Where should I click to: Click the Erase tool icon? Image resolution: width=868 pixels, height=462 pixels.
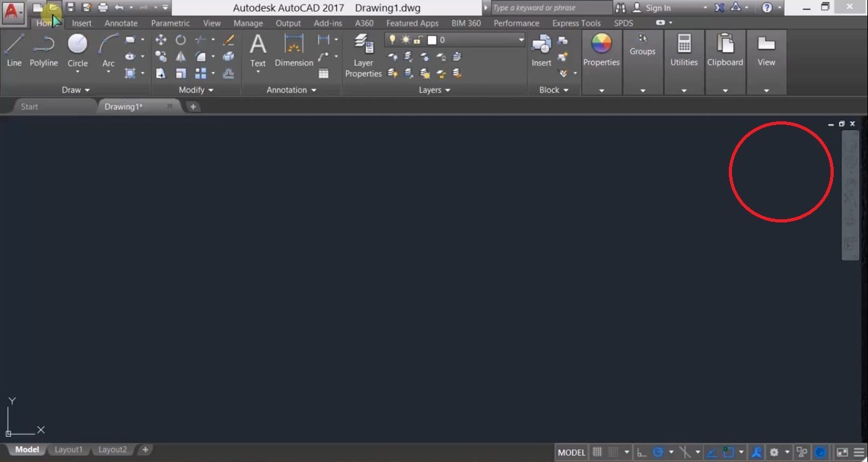click(x=229, y=39)
